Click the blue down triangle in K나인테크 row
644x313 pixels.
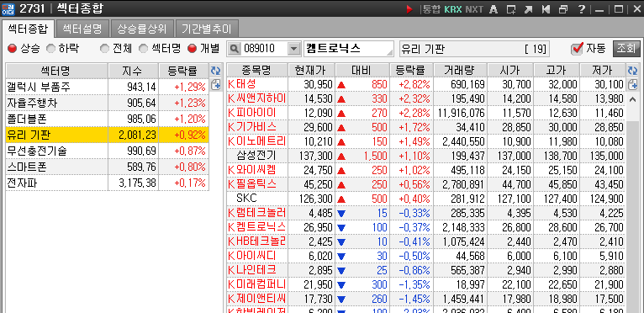(x=340, y=270)
